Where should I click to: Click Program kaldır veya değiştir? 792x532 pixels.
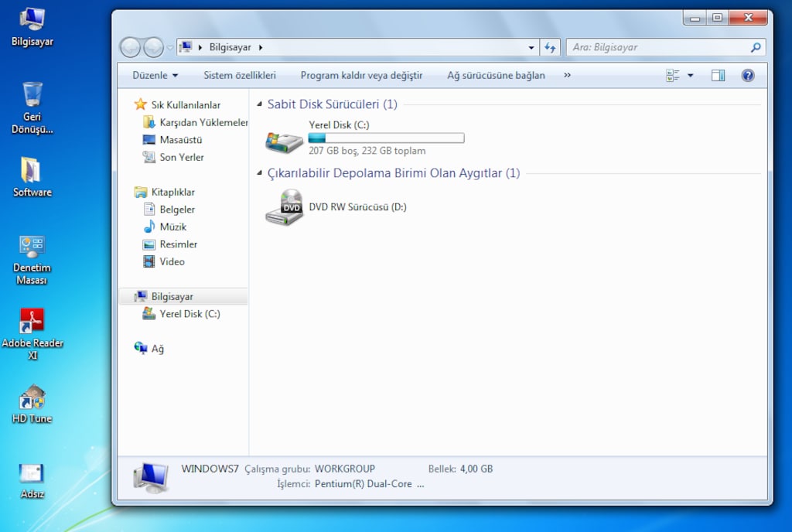coord(362,76)
